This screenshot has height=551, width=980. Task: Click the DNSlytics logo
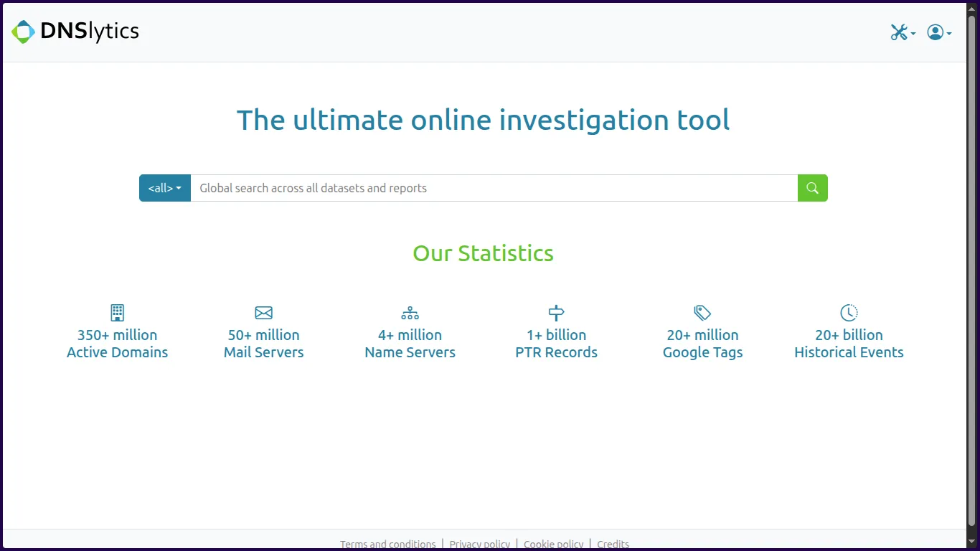pos(75,32)
